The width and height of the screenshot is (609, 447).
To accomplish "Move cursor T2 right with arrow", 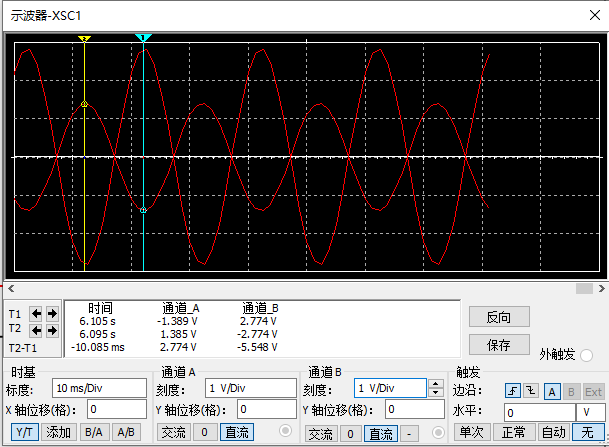I will [52, 330].
